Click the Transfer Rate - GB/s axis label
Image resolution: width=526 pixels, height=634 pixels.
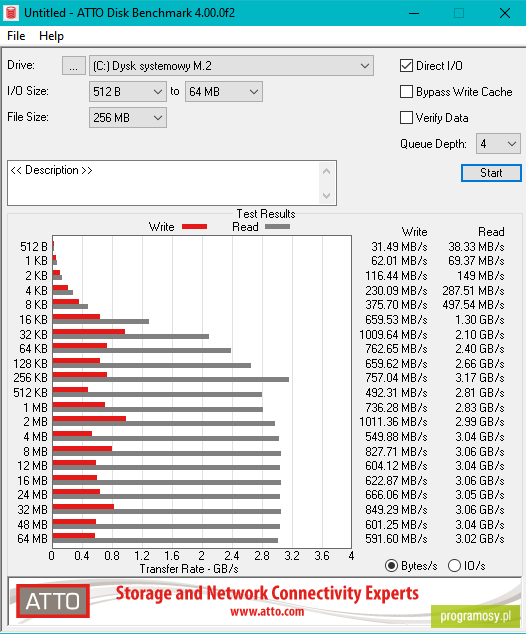click(x=189, y=569)
